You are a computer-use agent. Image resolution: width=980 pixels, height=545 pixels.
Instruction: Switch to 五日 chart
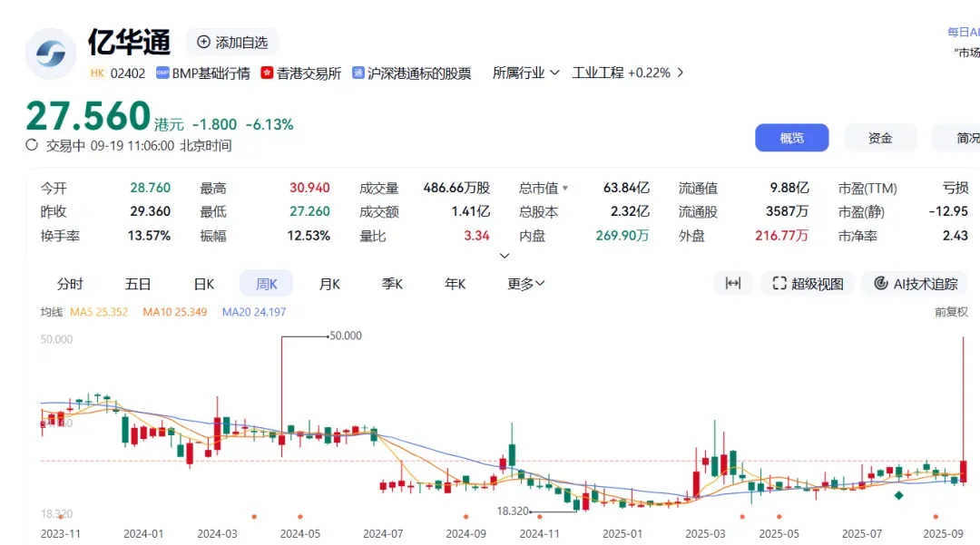tap(138, 284)
